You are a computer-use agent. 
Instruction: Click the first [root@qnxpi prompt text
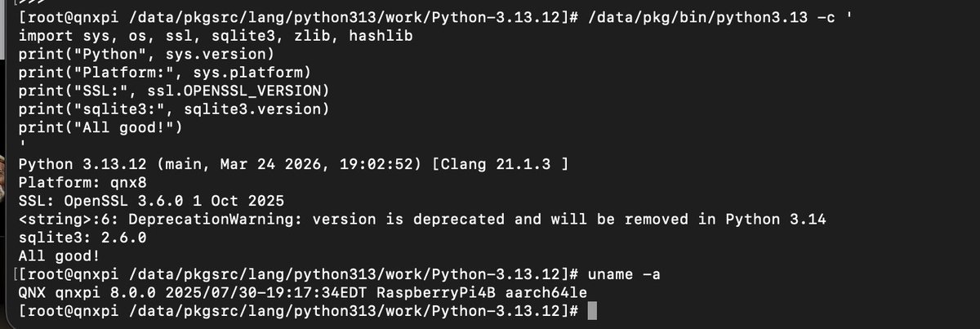pyautogui.click(x=64, y=17)
